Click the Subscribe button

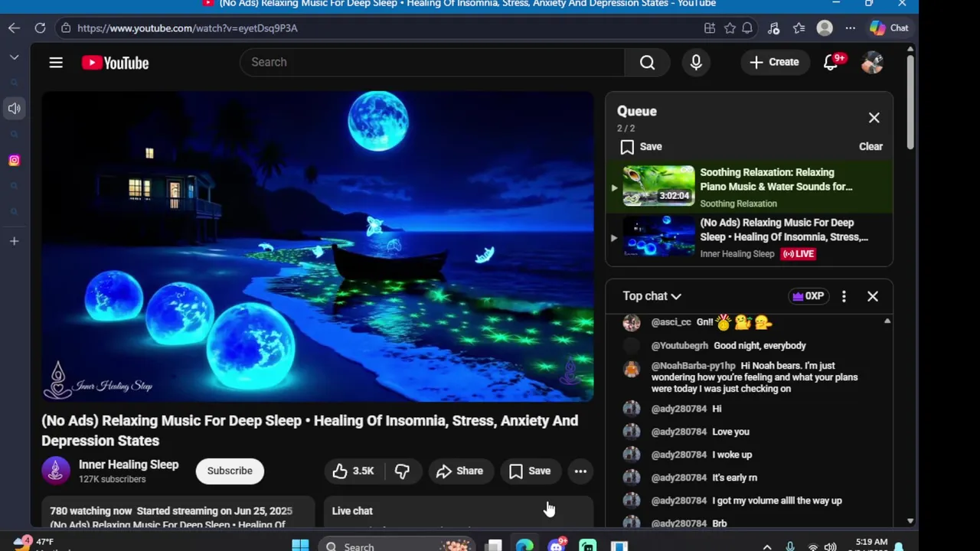point(230,471)
